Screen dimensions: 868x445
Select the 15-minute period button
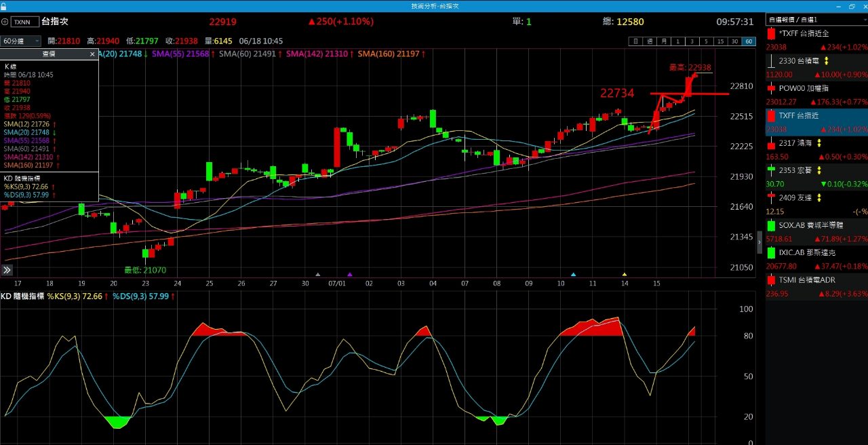[x=720, y=41]
